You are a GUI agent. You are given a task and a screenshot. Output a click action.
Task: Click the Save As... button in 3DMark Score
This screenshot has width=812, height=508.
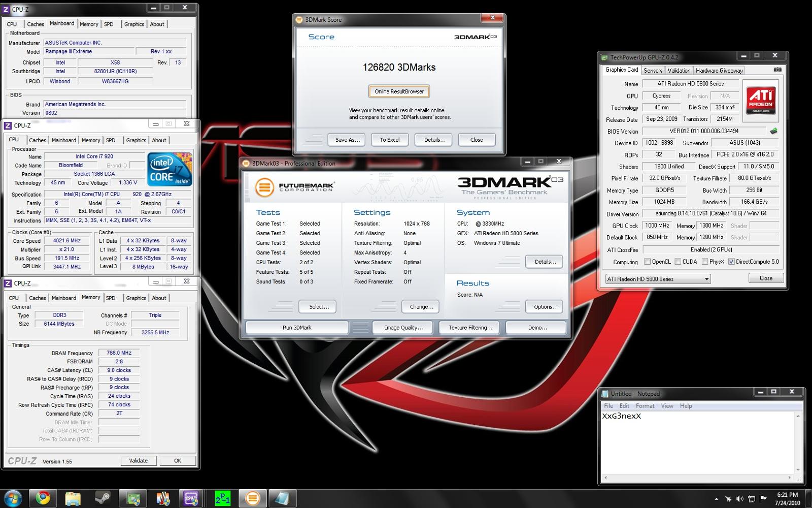pos(347,140)
